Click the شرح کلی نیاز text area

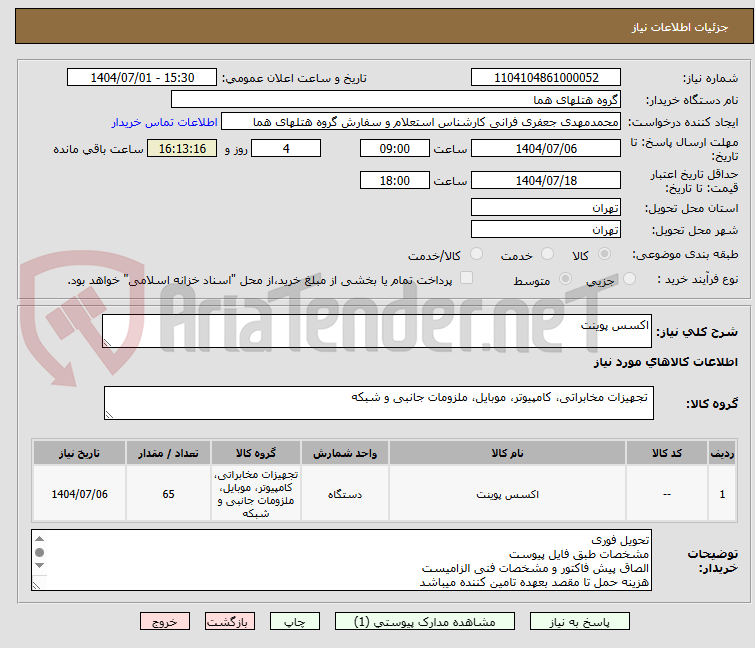(x=377, y=331)
